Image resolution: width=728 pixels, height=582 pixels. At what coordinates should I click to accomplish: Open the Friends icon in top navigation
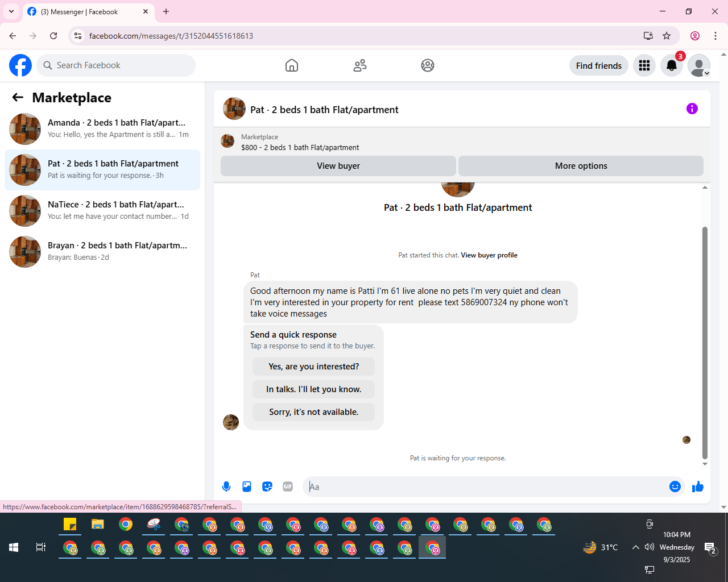pyautogui.click(x=360, y=65)
